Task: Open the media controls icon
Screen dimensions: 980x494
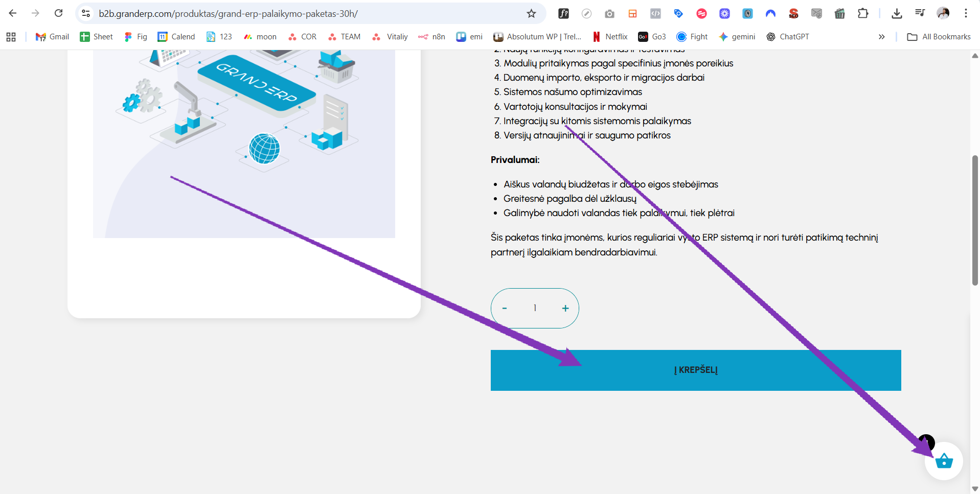Action: (x=920, y=14)
